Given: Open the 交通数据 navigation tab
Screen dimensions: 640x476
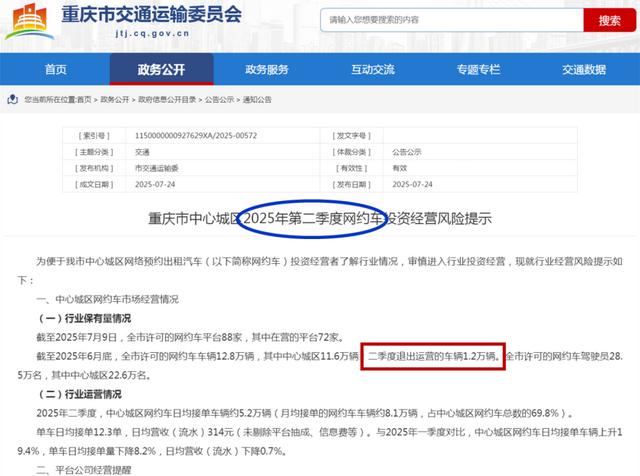Looking at the screenshot, I should click(583, 69).
